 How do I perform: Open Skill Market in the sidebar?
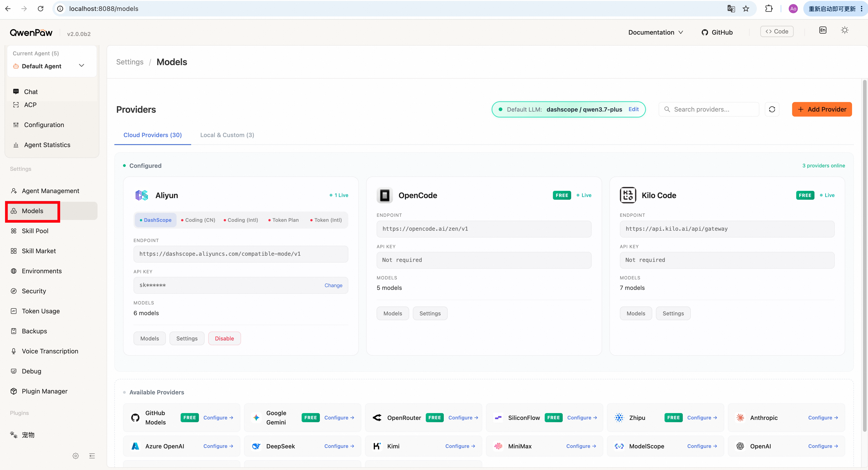51,251
